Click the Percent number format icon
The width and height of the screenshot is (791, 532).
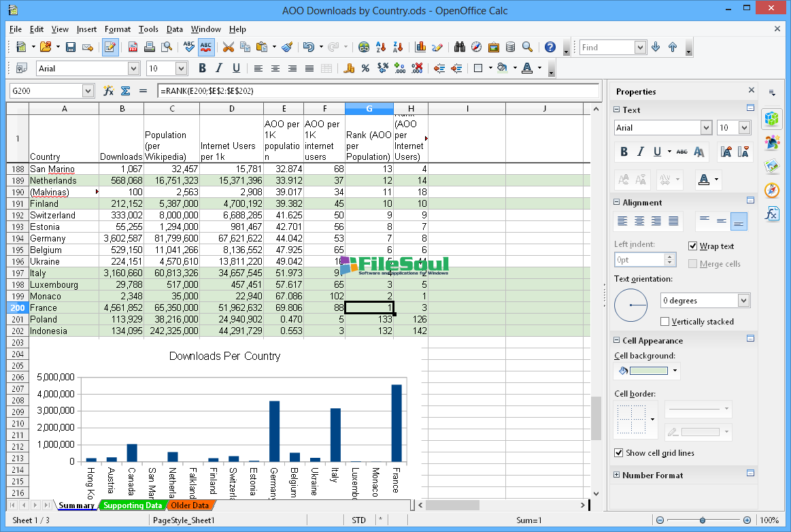coord(365,68)
